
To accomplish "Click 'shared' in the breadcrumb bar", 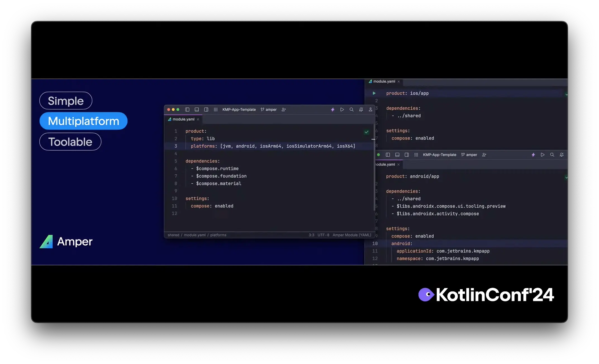I will (x=173, y=235).
